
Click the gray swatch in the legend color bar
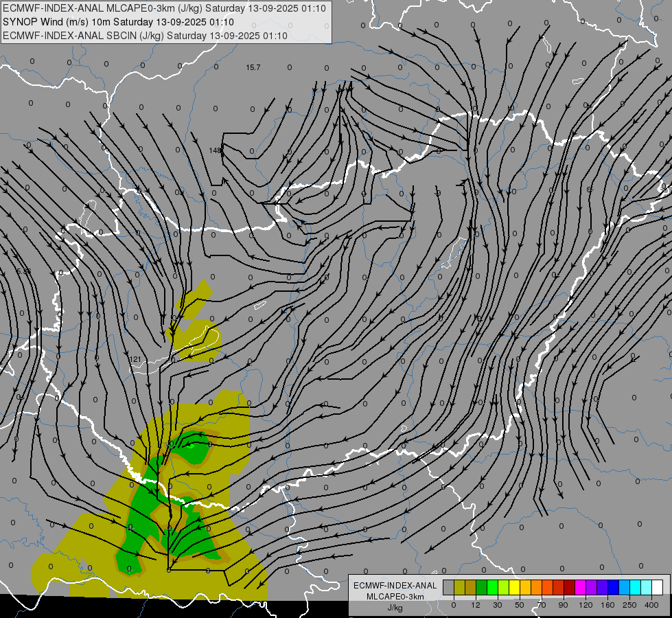(x=448, y=587)
